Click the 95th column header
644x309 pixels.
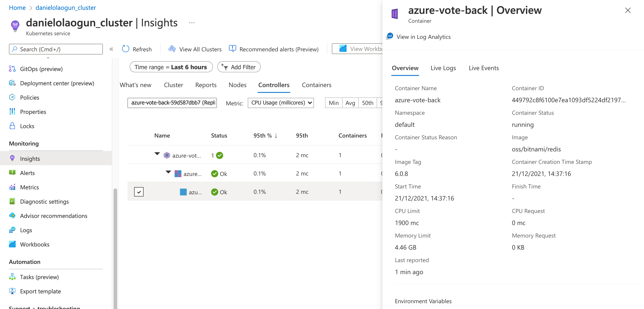click(302, 136)
